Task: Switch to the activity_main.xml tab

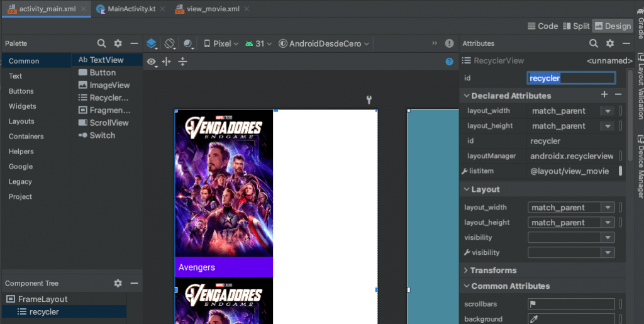Action: (47, 9)
